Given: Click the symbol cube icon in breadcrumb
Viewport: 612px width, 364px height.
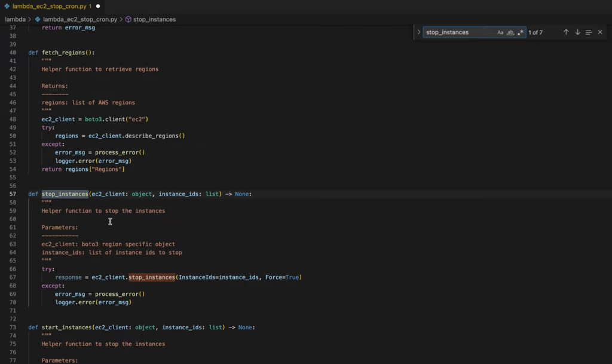Looking at the screenshot, I should 128,19.
